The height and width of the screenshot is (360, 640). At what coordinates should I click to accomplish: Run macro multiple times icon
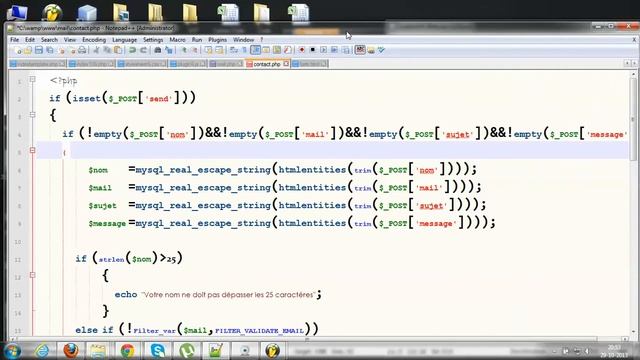334,50
